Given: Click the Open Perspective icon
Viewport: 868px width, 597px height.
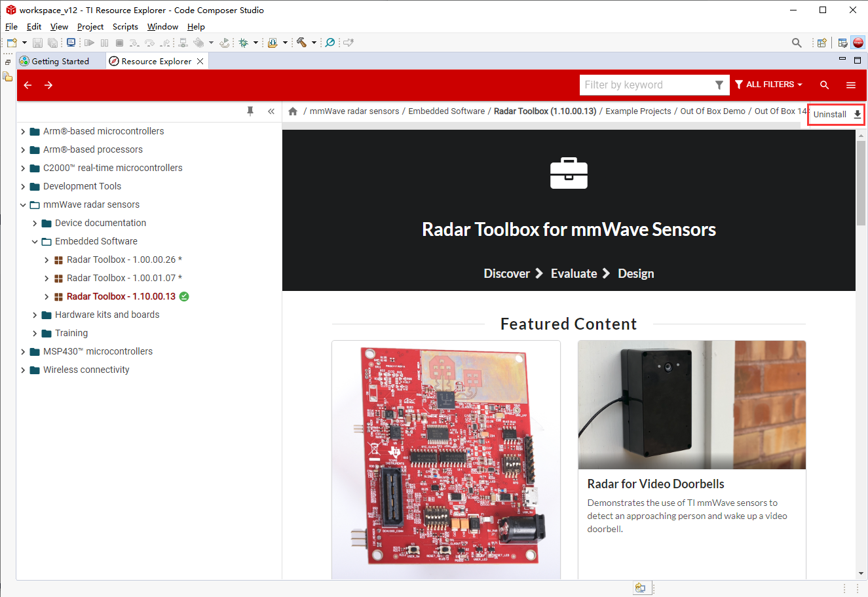Looking at the screenshot, I should click(821, 43).
